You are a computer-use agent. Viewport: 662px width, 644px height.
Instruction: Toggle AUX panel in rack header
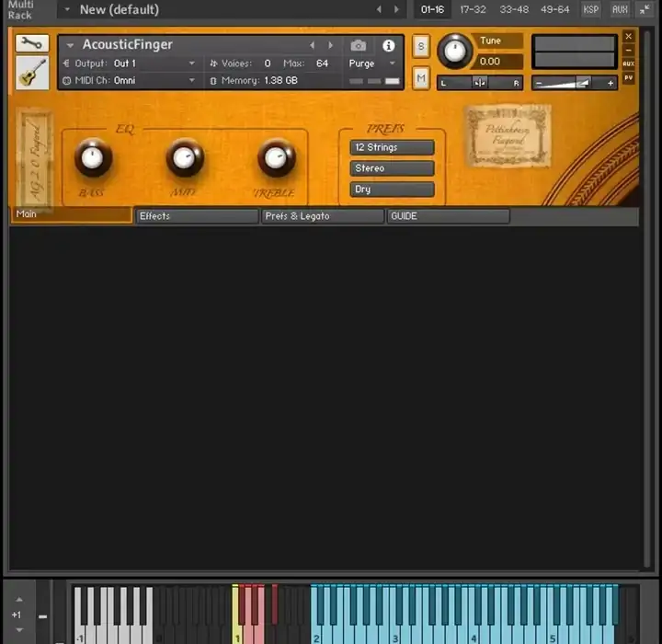coord(620,9)
